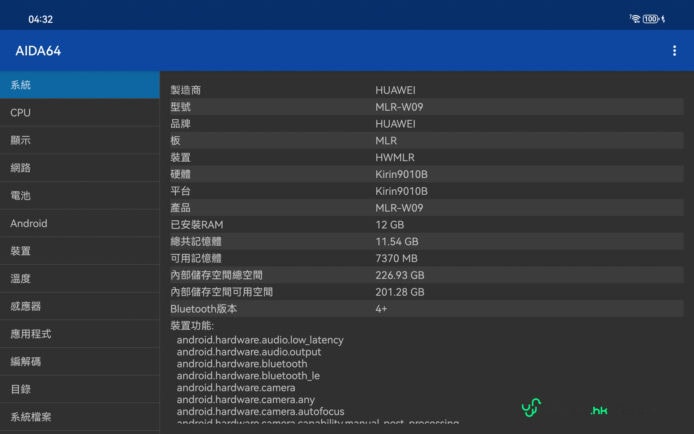Select the 硬體 Kirin9010B row
The width and height of the screenshot is (694, 434).
pos(427,174)
